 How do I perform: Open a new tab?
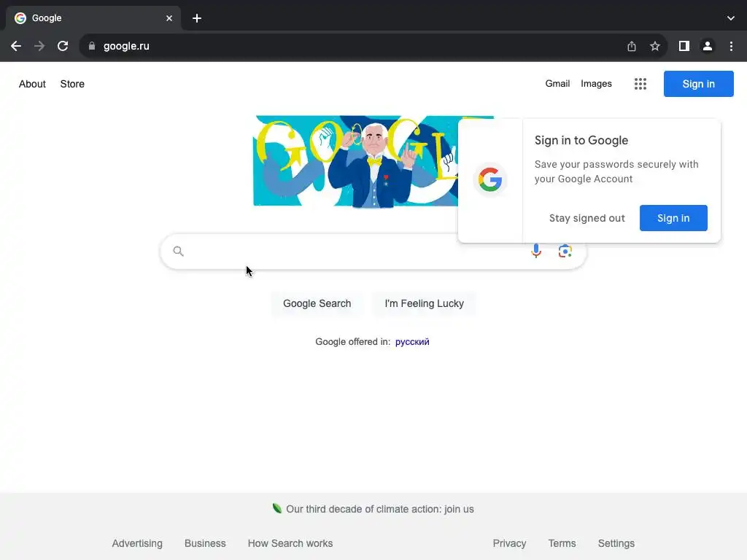tap(197, 18)
